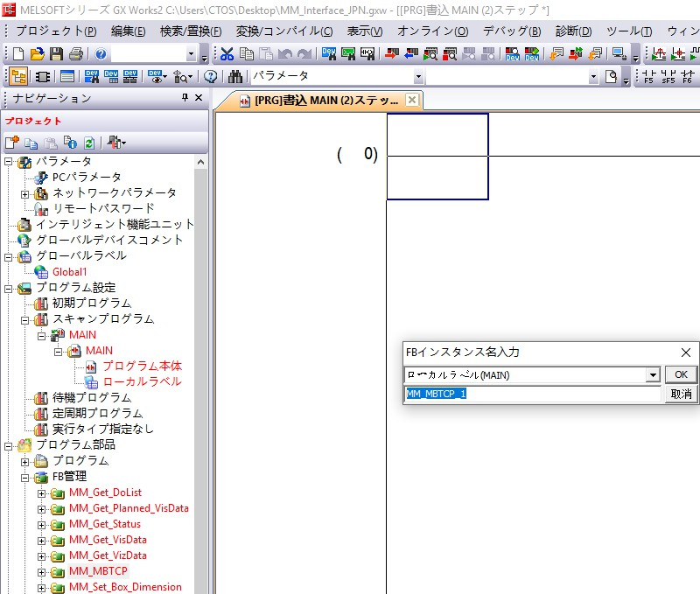Image resolution: width=700 pixels, height=594 pixels.
Task: Click the Copy icon in toolbar
Action: [x=247, y=54]
